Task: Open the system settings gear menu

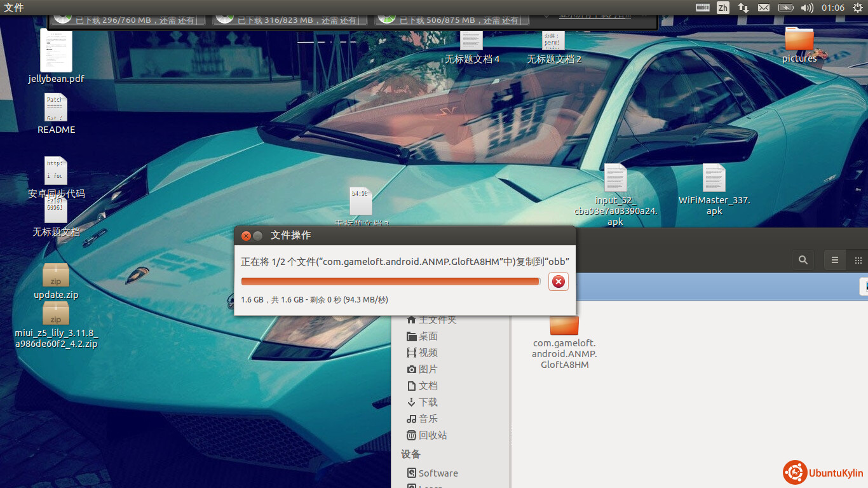Action: coord(857,8)
